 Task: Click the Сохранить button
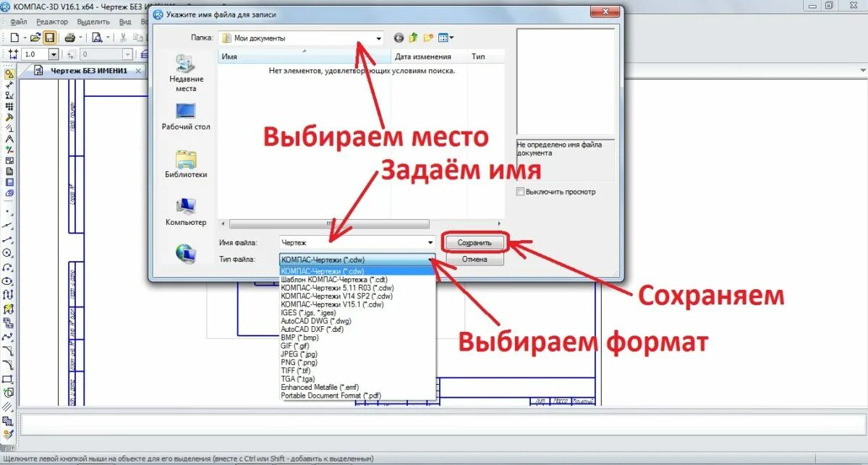tap(474, 243)
